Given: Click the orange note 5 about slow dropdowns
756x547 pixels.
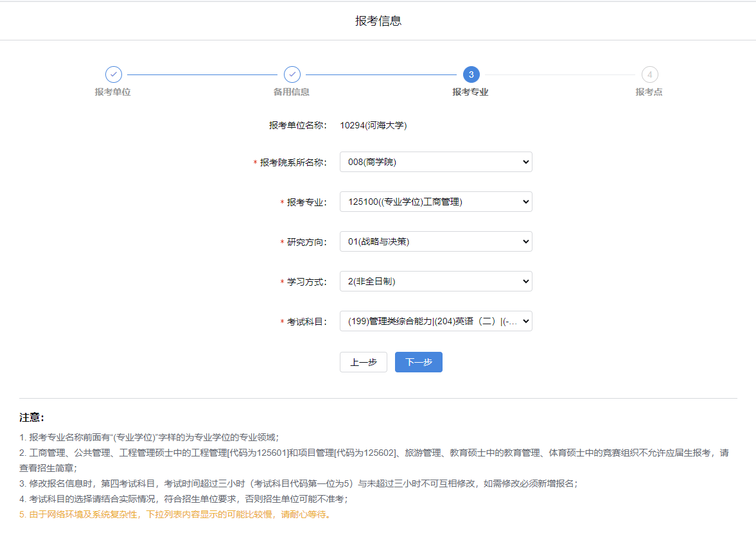Looking at the screenshot, I should (x=175, y=515).
